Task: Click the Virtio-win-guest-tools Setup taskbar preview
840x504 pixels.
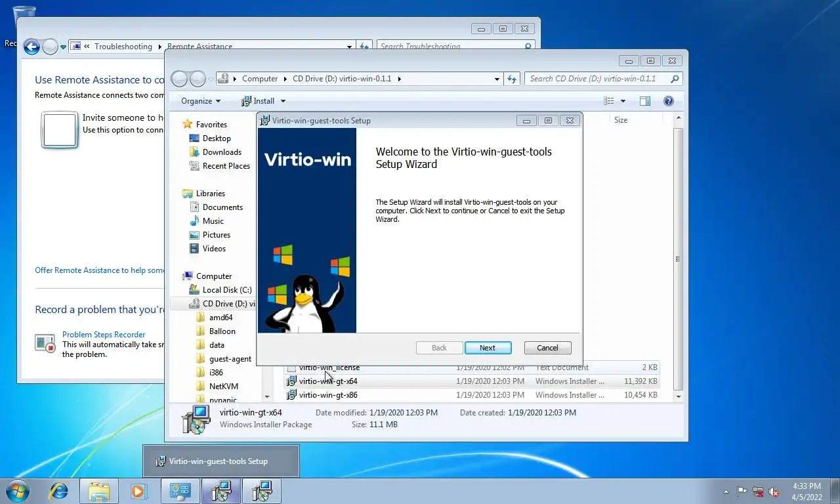Action: click(x=221, y=461)
